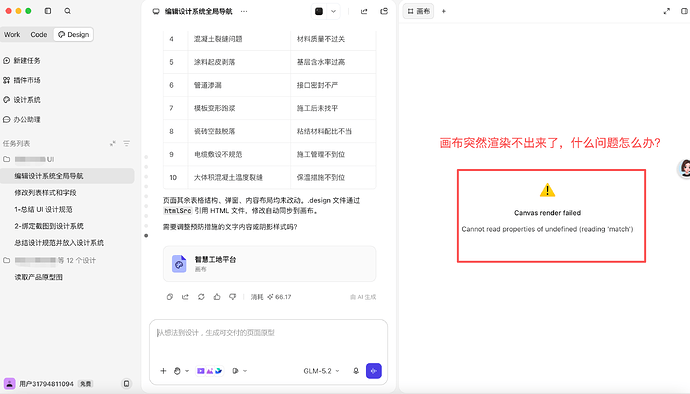The width and height of the screenshot is (690, 394).
Task: Click the Canvas render failed message
Action: point(547,213)
